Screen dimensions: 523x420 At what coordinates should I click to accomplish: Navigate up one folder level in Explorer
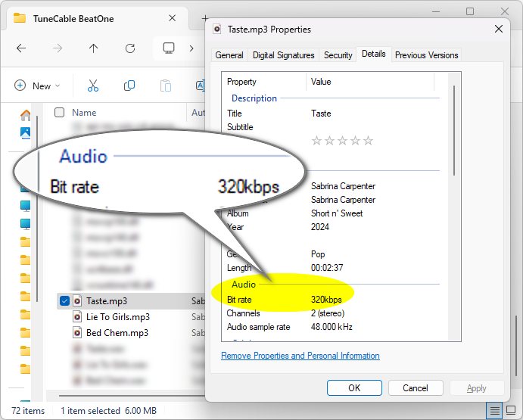[x=93, y=48]
